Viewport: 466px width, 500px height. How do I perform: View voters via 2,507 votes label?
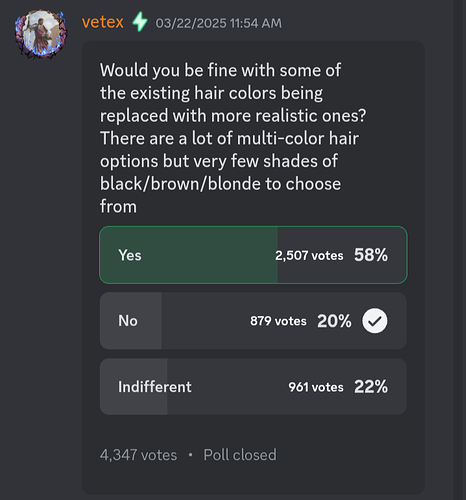tap(309, 255)
